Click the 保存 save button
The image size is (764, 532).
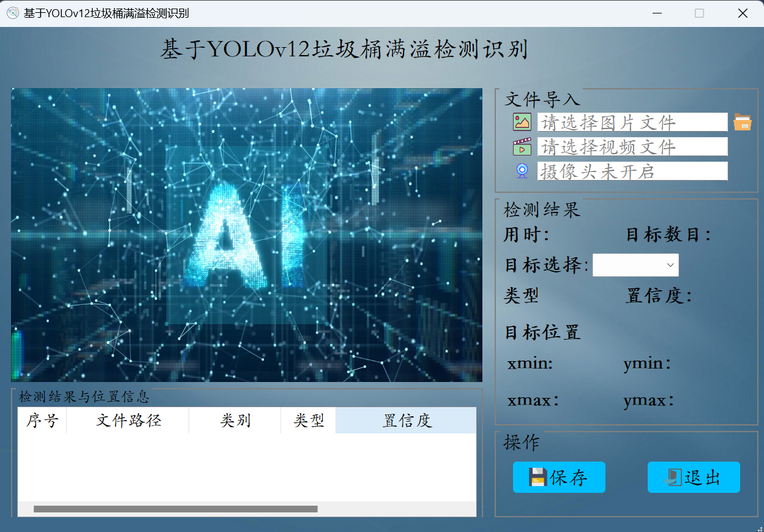pyautogui.click(x=559, y=478)
